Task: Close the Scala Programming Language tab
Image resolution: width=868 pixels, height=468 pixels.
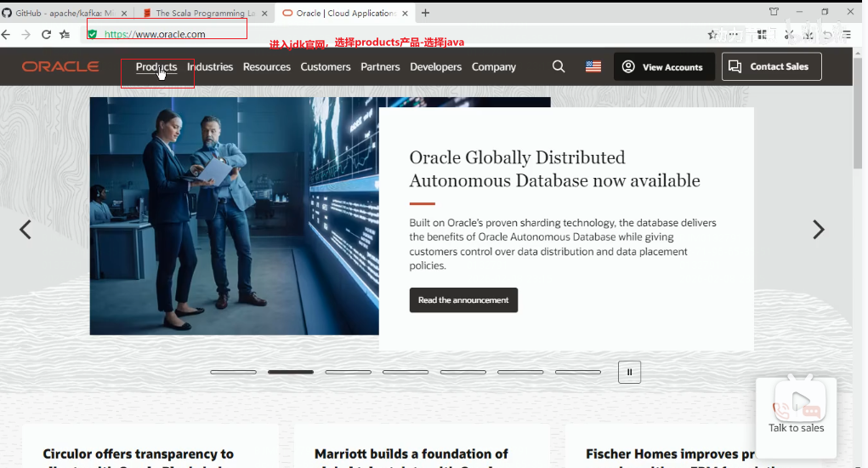Action: coord(264,14)
